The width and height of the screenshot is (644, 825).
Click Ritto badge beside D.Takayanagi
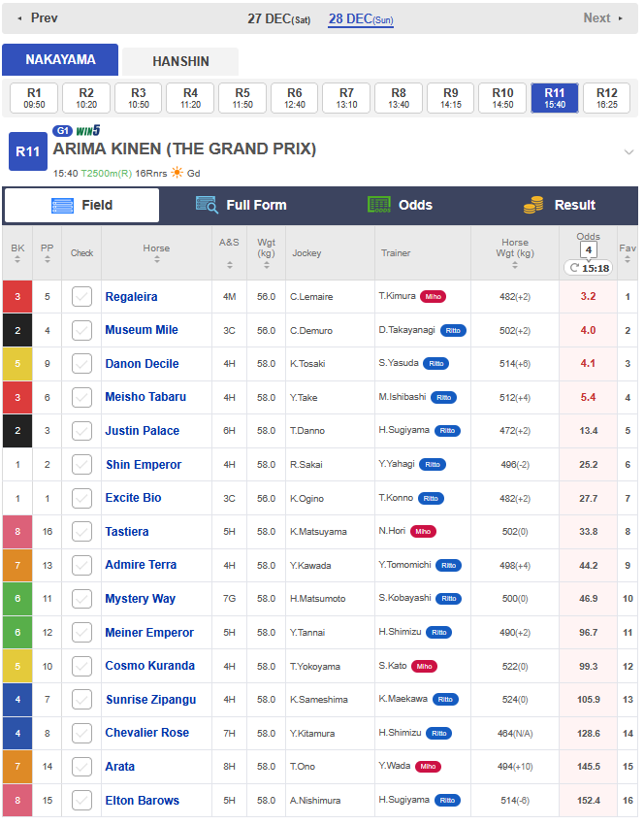pyautogui.click(x=453, y=330)
